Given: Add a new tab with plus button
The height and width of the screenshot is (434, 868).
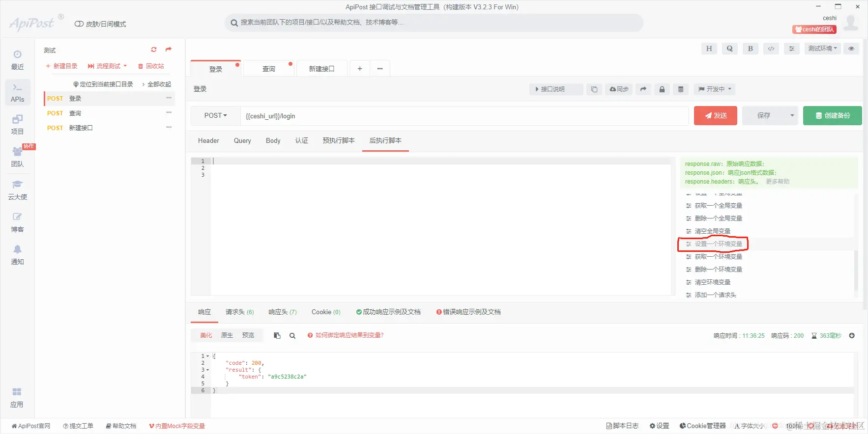Looking at the screenshot, I should pyautogui.click(x=360, y=69).
